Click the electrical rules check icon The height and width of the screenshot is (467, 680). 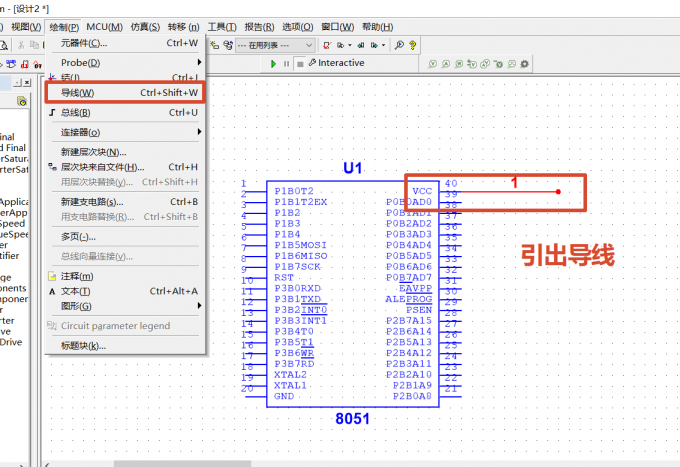[327, 45]
